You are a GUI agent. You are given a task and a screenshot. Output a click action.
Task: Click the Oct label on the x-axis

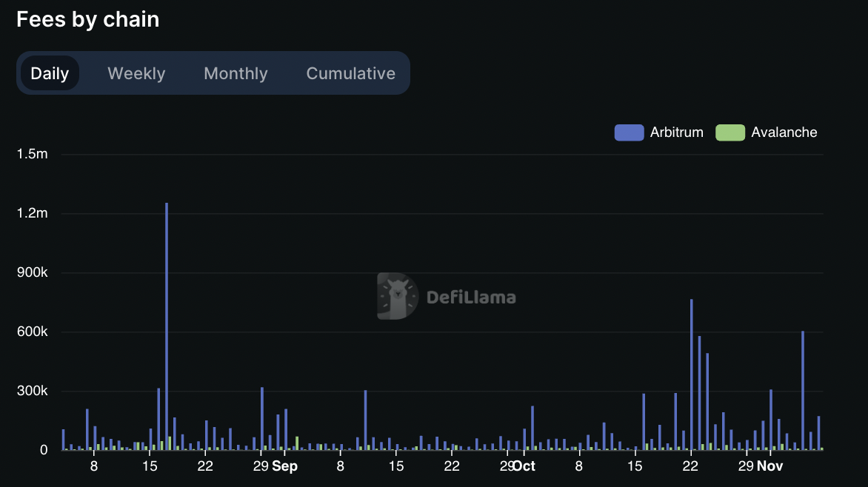point(524,466)
